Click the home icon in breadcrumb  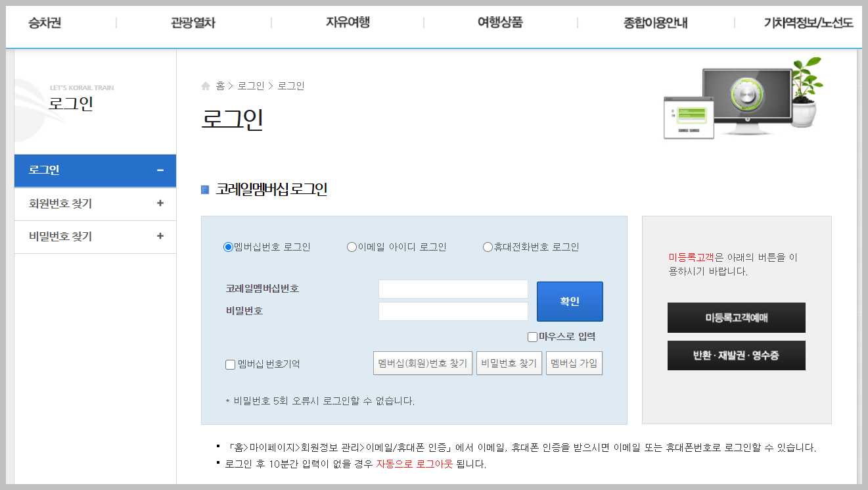coord(206,86)
